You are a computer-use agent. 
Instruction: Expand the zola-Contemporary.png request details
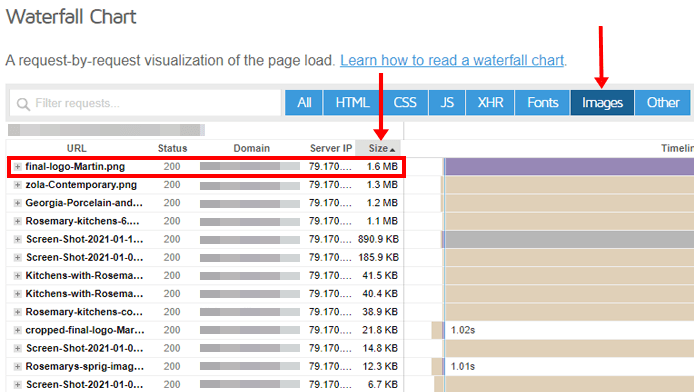point(17,185)
